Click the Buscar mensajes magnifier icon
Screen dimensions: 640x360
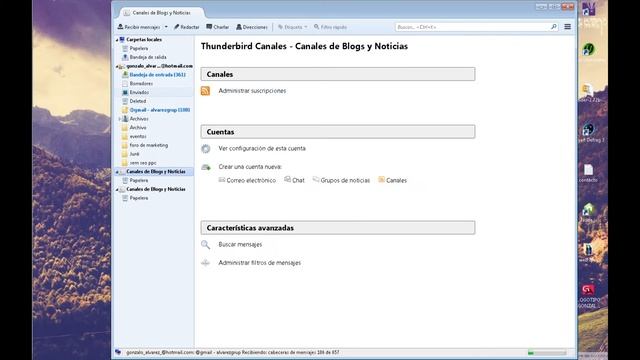click(205, 244)
